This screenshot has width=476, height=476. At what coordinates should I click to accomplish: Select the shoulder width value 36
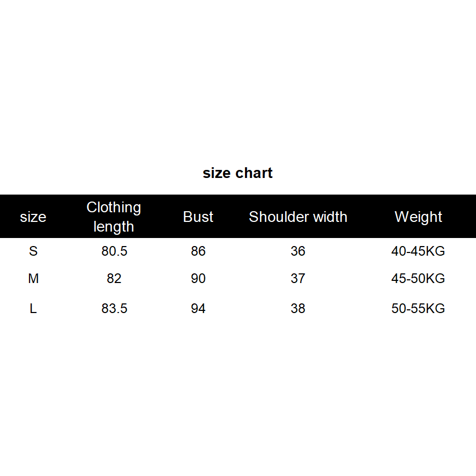click(298, 251)
